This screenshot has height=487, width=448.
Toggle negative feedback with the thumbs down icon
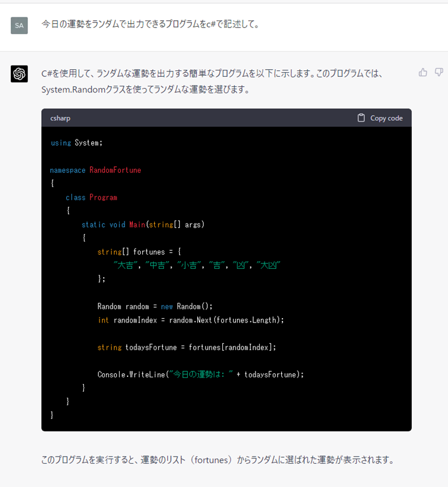click(x=438, y=72)
